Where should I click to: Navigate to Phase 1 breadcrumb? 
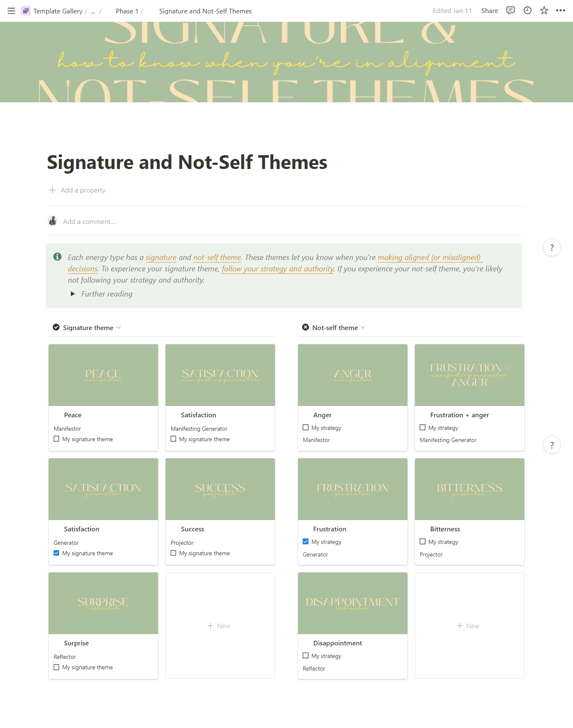(x=127, y=11)
